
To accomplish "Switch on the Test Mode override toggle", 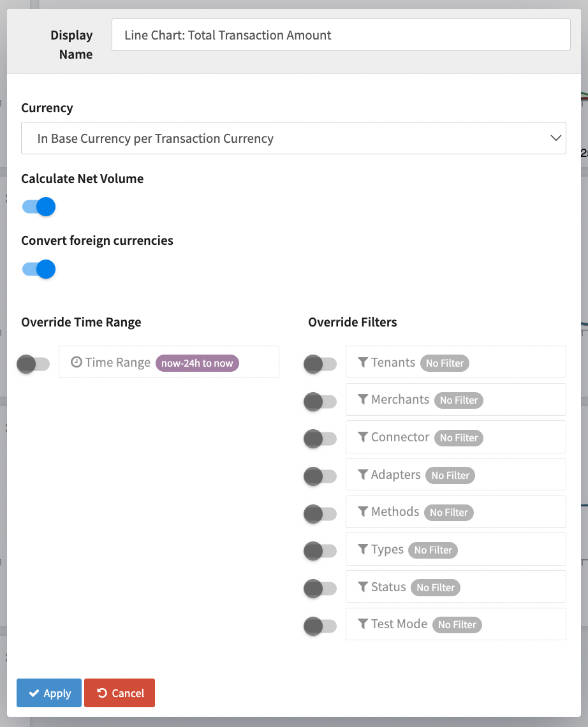I will [x=320, y=626].
